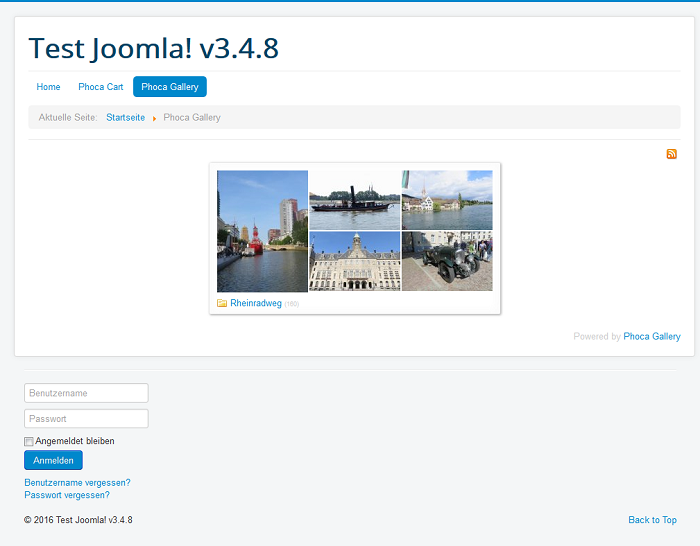
Task: Open the vintage car thumbnail
Action: 447,262
